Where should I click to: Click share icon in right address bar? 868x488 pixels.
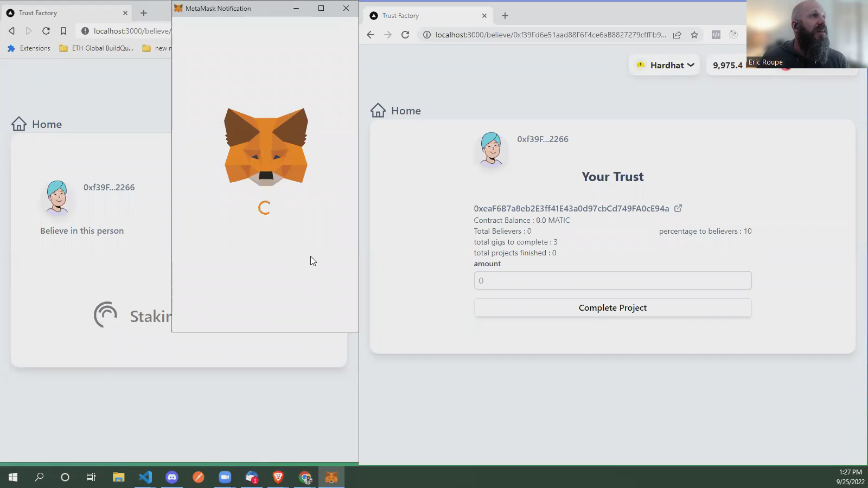pos(677,35)
